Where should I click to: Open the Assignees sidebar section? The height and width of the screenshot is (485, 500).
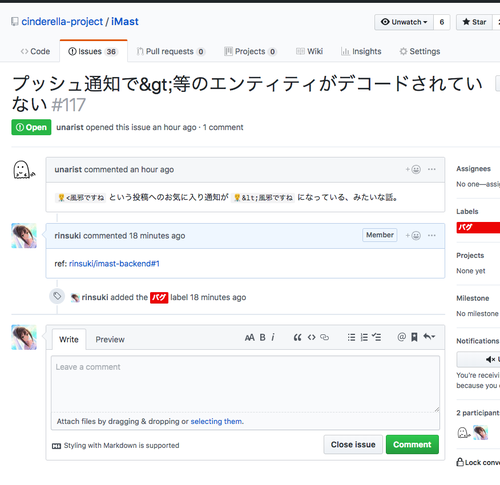[473, 169]
